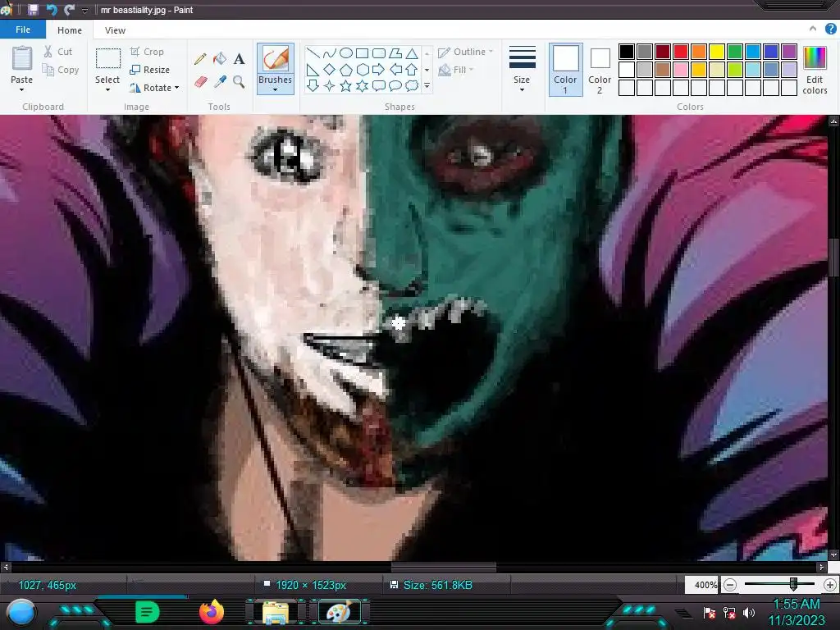Viewport: 840px width, 630px height.
Task: Choose the Up arrow shape
Action: click(412, 70)
